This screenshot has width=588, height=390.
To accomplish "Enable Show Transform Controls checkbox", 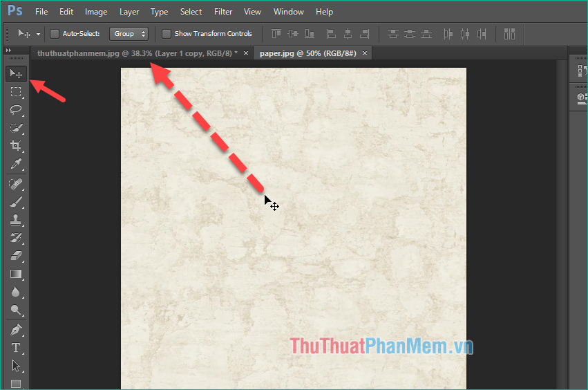I will [x=166, y=34].
